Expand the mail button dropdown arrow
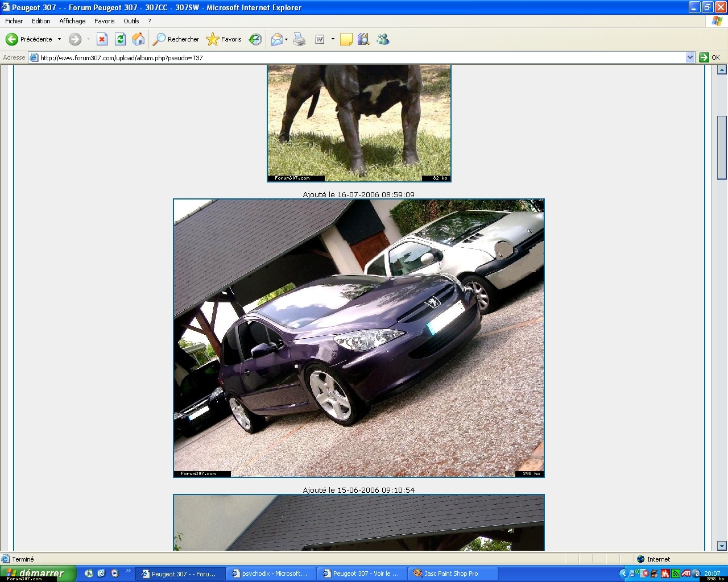The image size is (728, 582). coord(286,39)
